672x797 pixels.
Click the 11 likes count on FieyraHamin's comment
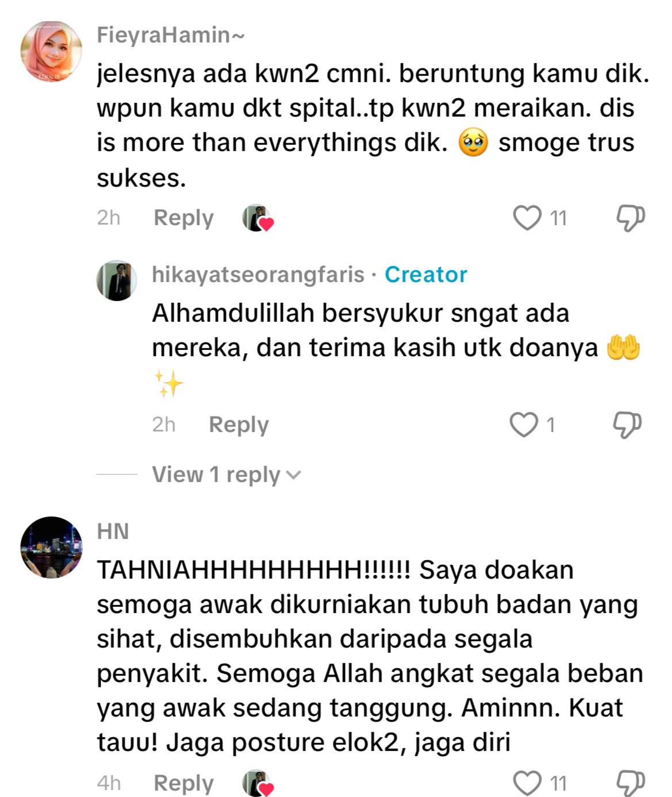point(558,218)
